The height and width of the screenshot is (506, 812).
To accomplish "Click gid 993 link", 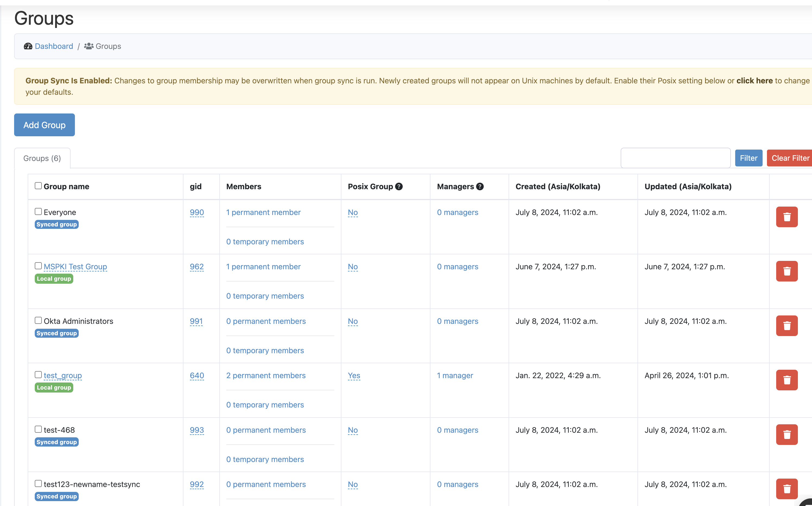I will click(x=197, y=430).
